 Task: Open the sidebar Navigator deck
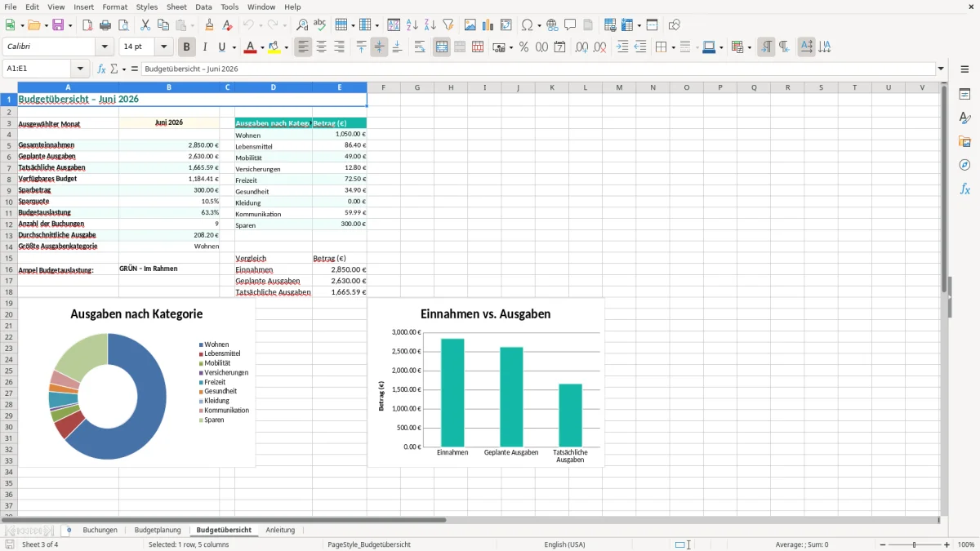[x=964, y=166]
